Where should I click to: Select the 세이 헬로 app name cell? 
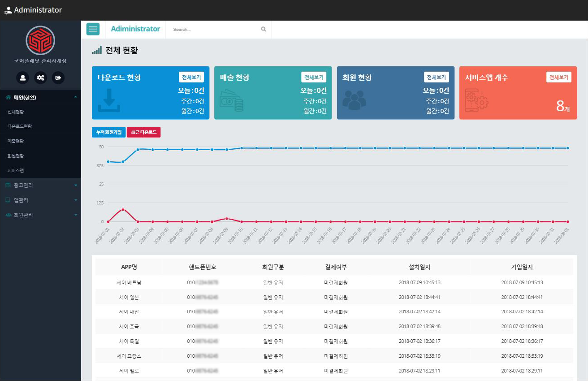click(x=129, y=371)
